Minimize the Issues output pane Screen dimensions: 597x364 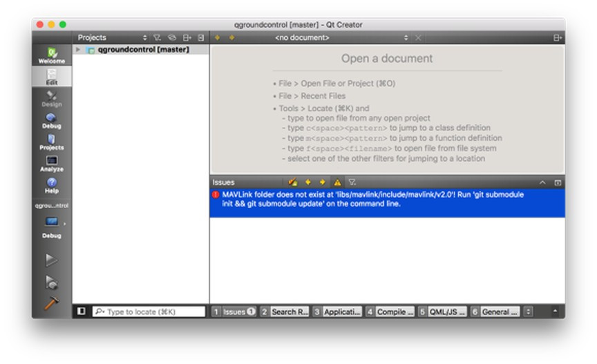(x=542, y=182)
